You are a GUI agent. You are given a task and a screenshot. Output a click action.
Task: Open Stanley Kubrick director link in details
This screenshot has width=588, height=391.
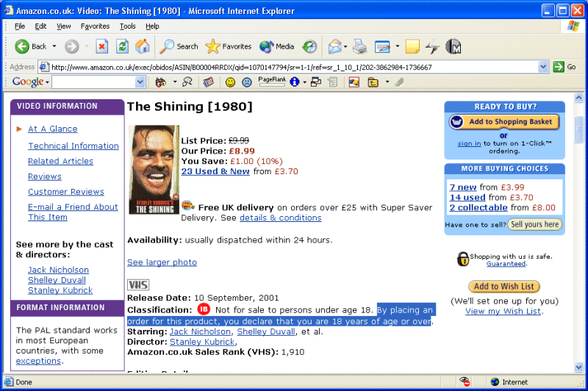(202, 342)
